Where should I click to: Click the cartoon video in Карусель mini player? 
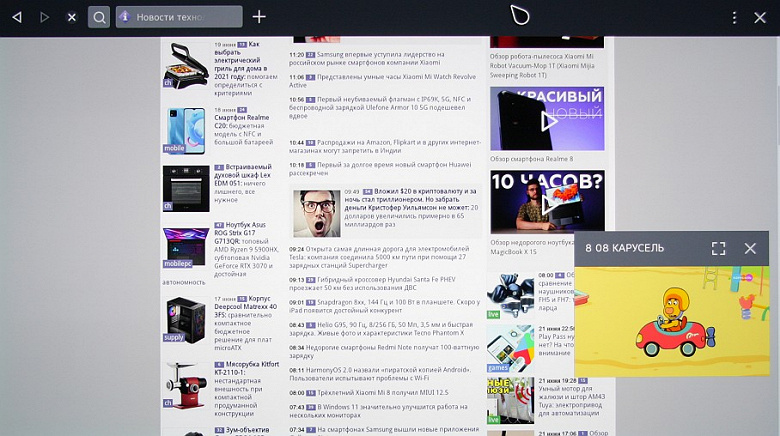(672, 321)
